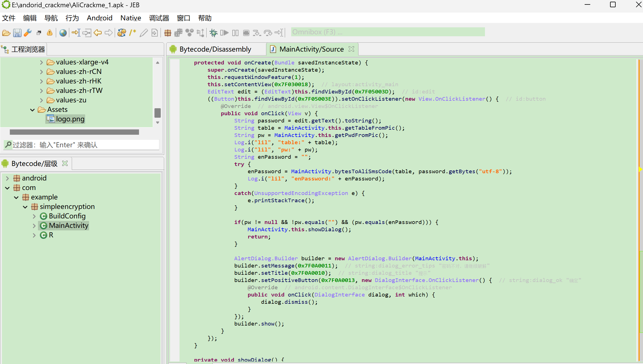
Task: Click the Save project floppy icon
Action: tap(17, 33)
